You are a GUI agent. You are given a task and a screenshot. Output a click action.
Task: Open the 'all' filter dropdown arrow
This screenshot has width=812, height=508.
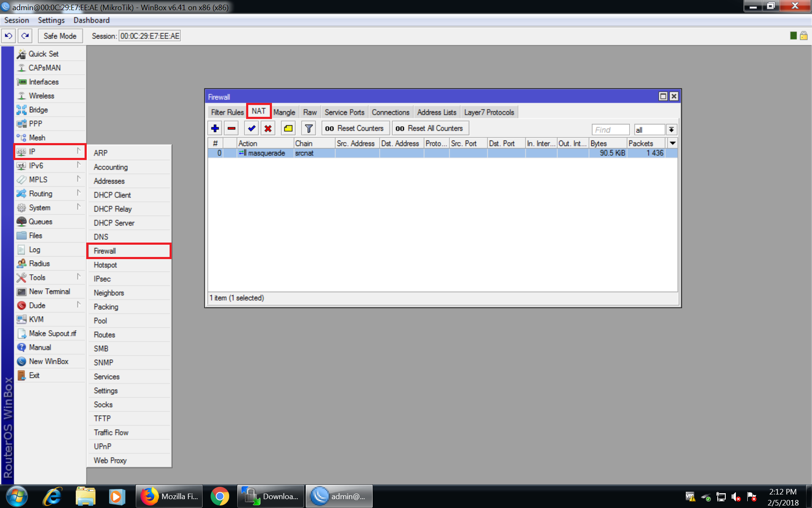pos(671,130)
